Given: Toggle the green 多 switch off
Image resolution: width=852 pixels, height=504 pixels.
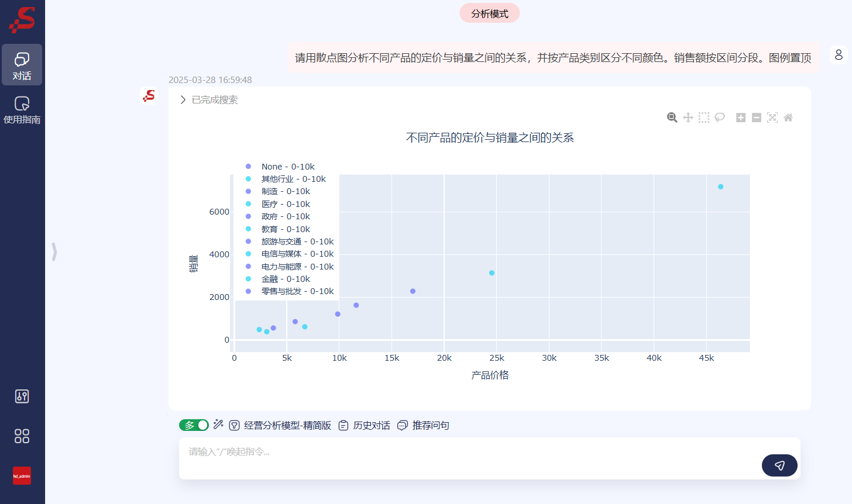Looking at the screenshot, I should pyautogui.click(x=194, y=424).
